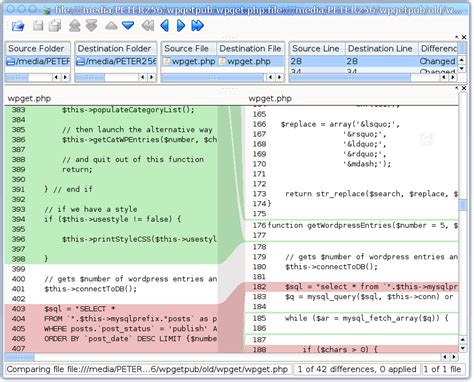474x382 pixels.
Task: Float the navigation panel with caret icon
Action: tap(457, 37)
